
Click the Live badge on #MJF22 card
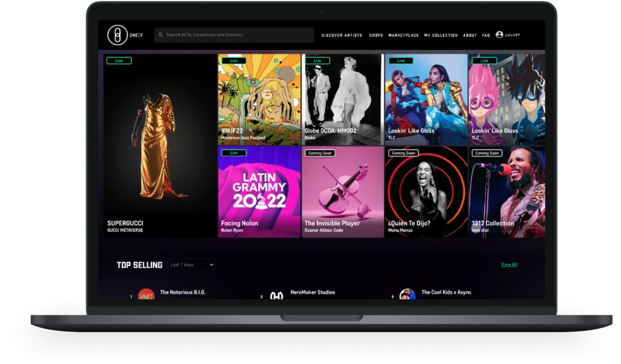click(x=233, y=60)
